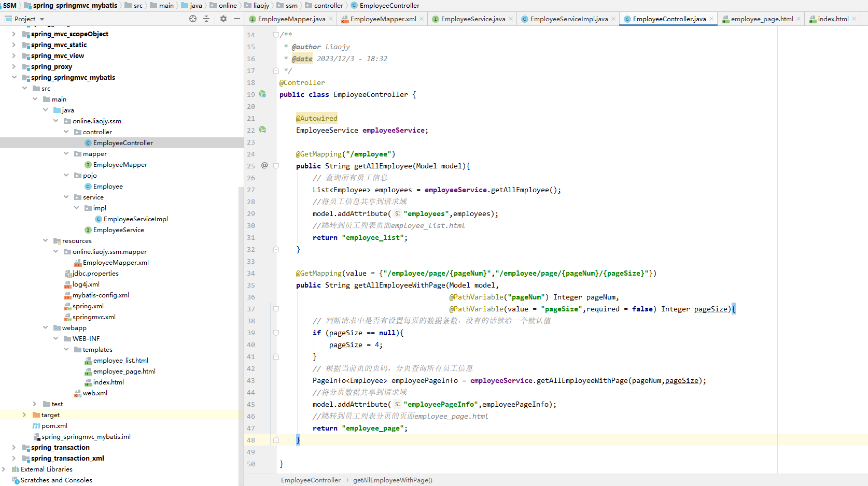This screenshot has height=486, width=868.
Task: Expand External Libraries node
Action: point(4,469)
